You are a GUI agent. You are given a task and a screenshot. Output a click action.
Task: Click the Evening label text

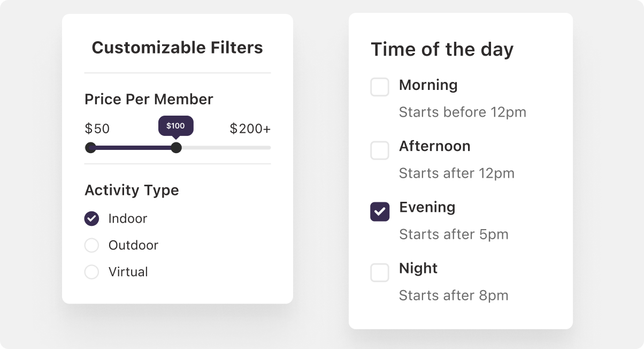point(427,207)
